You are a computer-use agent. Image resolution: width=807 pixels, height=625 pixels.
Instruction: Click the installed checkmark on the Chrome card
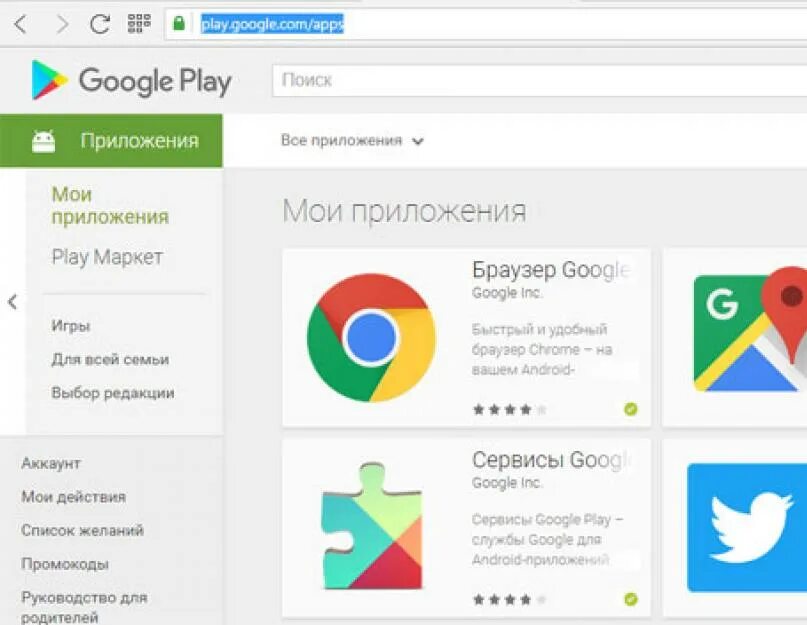(630, 409)
